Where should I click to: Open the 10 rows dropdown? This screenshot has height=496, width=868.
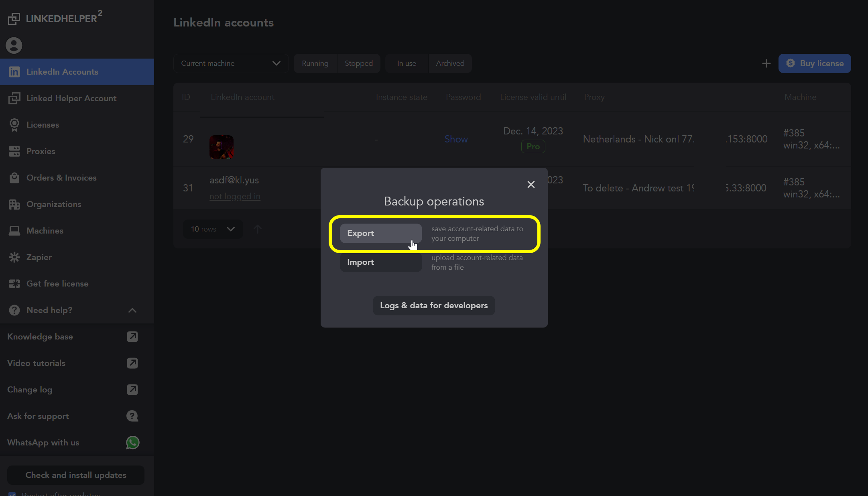click(x=213, y=229)
